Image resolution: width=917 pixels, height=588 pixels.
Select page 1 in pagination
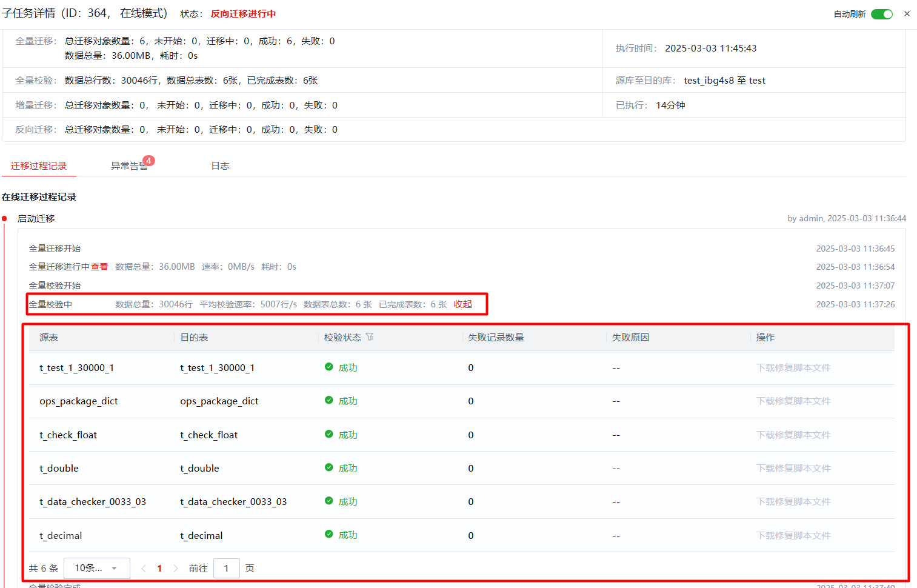pyautogui.click(x=159, y=569)
